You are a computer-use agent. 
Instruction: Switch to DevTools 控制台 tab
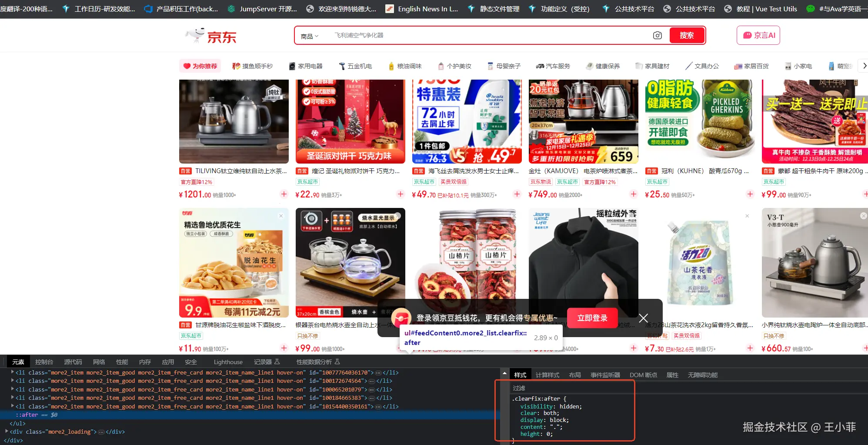pos(44,362)
